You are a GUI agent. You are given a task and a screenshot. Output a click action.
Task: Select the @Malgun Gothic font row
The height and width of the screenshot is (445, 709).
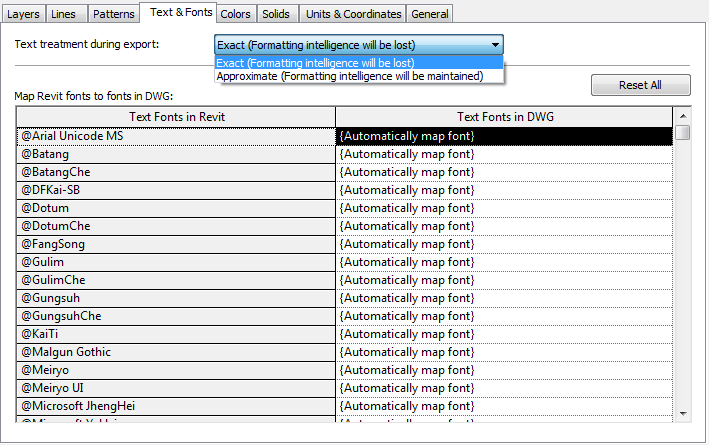176,352
